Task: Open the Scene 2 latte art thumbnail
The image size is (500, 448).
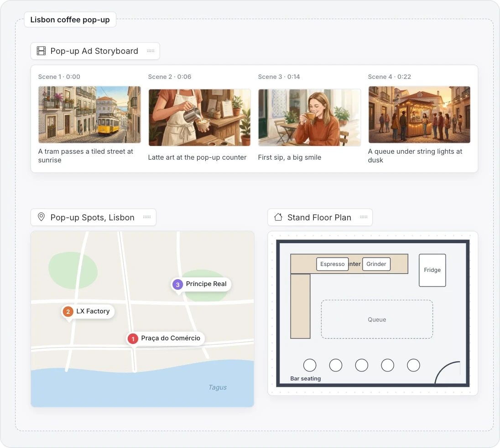Action: [x=200, y=117]
